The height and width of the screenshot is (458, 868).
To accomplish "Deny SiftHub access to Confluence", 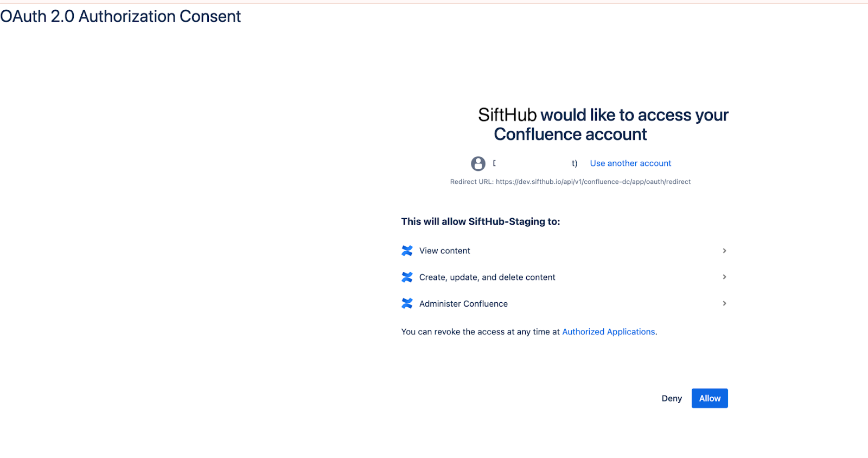I will click(672, 398).
